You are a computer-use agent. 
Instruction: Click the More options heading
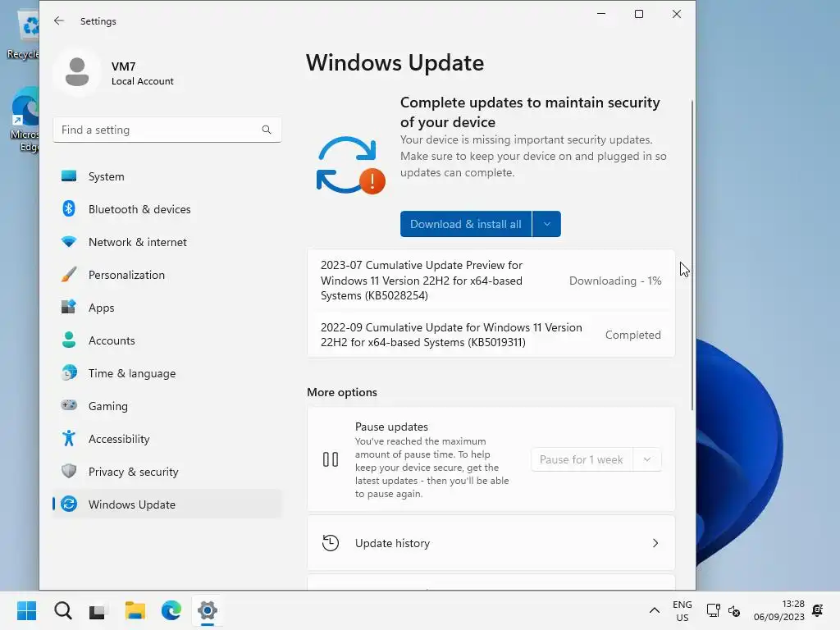pos(342,392)
